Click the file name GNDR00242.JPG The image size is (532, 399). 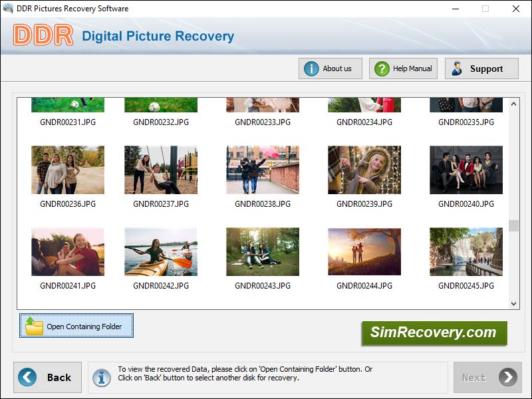(x=161, y=286)
